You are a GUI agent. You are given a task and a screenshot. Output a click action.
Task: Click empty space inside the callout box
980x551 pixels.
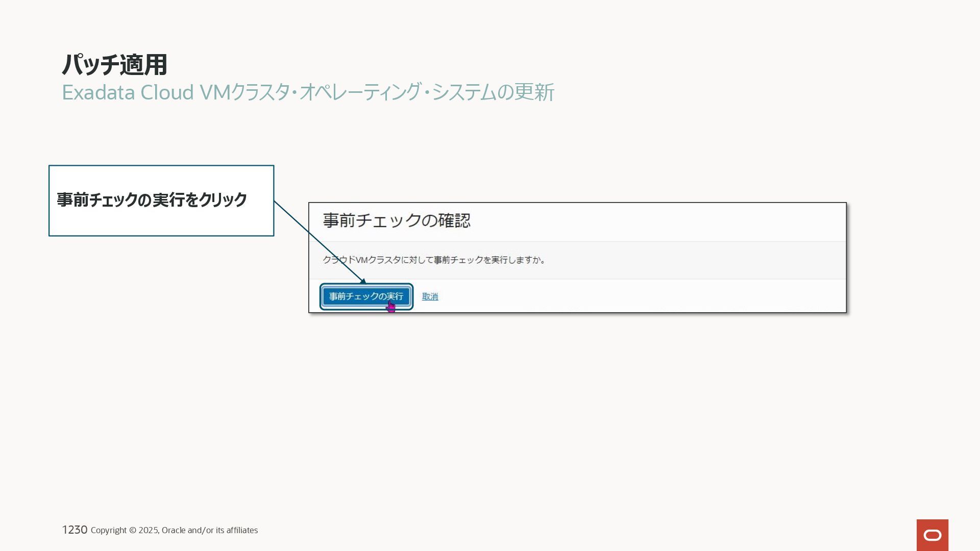pos(161,222)
